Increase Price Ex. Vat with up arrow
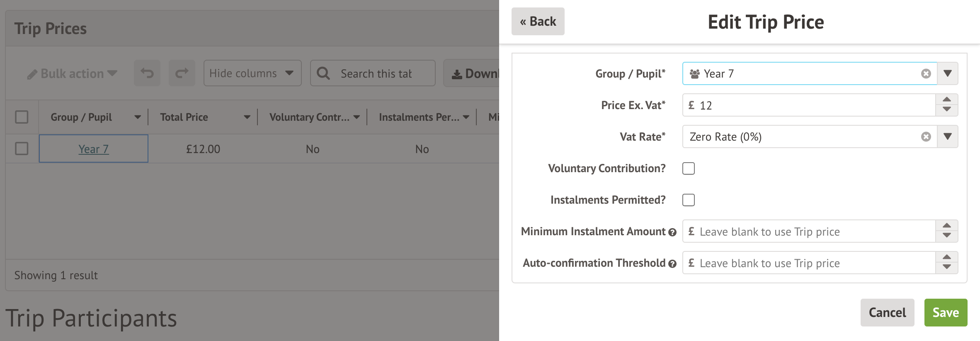 [x=947, y=100]
